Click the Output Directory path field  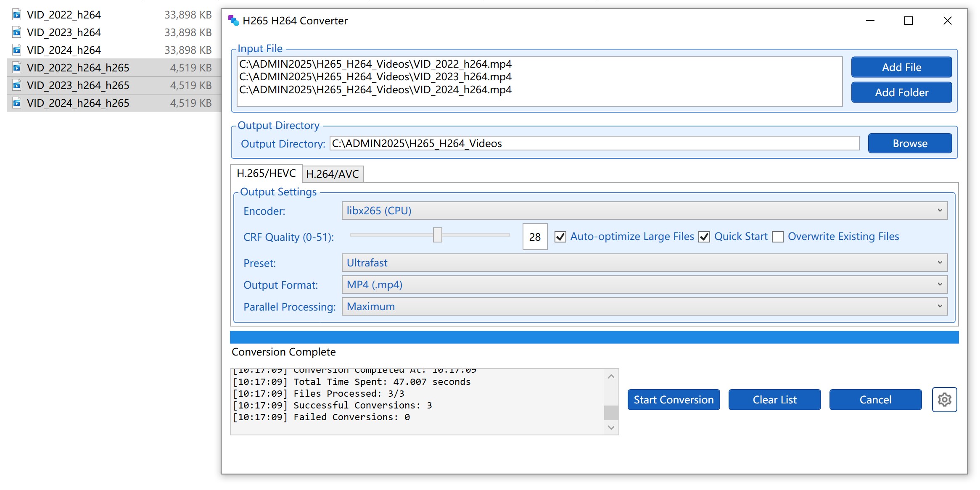pos(594,143)
